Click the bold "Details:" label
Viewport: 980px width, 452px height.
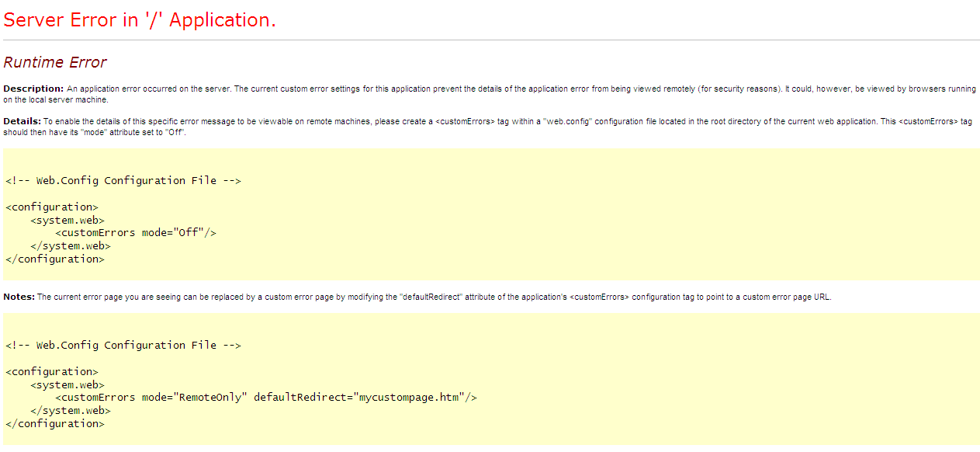(22, 121)
